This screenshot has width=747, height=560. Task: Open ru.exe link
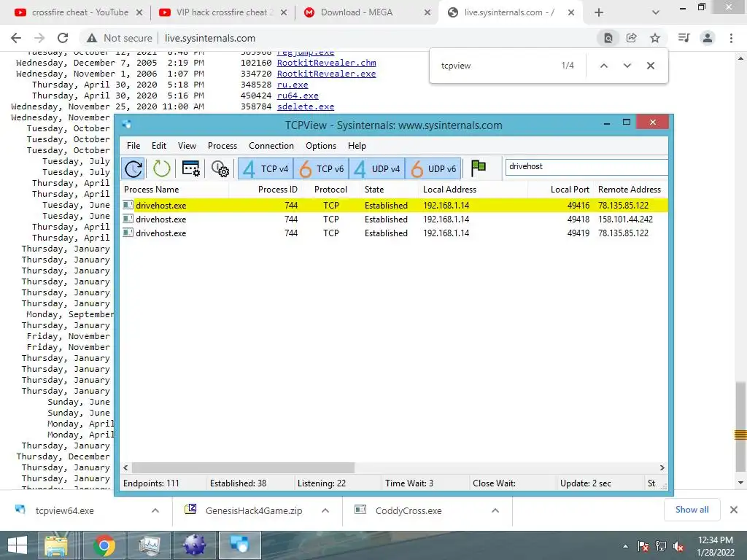(293, 85)
